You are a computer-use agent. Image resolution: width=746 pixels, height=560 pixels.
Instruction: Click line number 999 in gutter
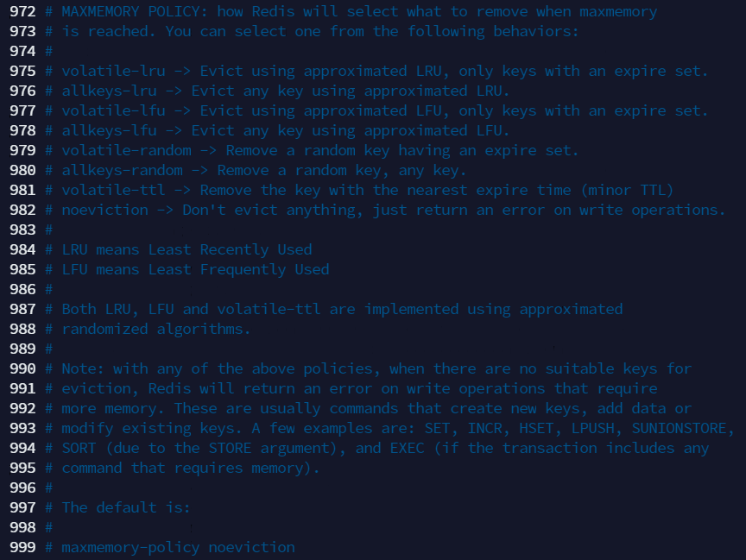point(22,547)
